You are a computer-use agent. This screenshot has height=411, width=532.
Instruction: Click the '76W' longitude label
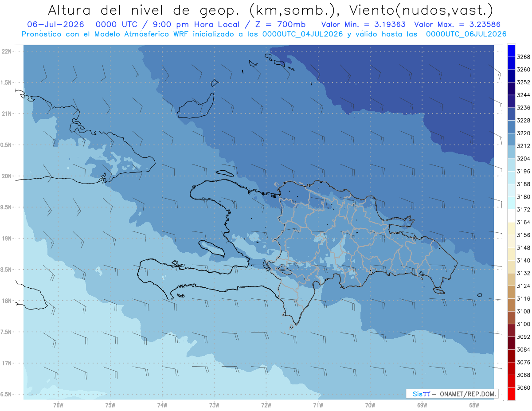(58, 405)
